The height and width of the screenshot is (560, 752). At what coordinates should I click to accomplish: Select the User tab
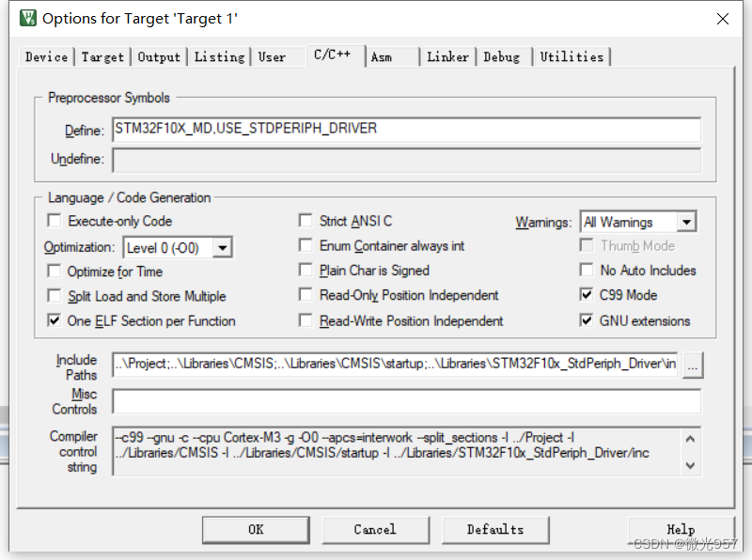click(x=272, y=57)
